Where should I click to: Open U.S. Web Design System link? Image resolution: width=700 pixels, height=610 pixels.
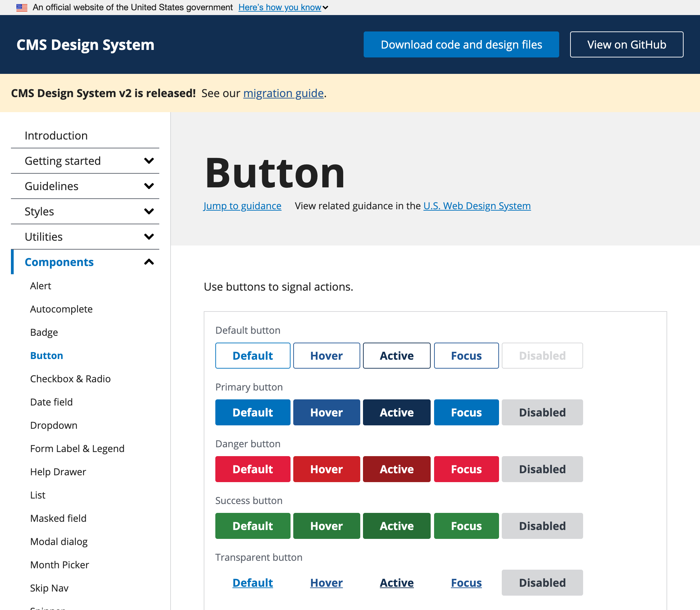coord(477,206)
